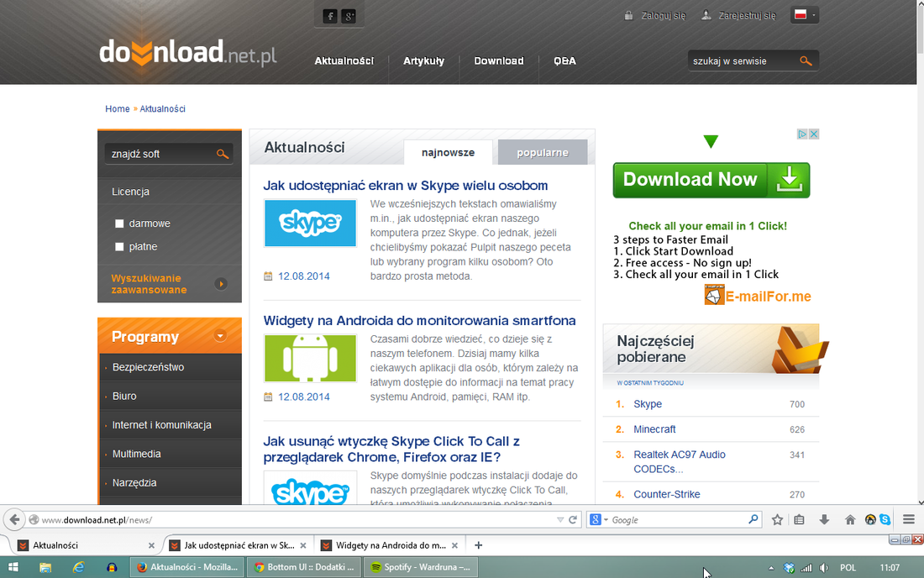This screenshot has height=578, width=924.
Task: Click the network signal tray icon
Action: [806, 568]
